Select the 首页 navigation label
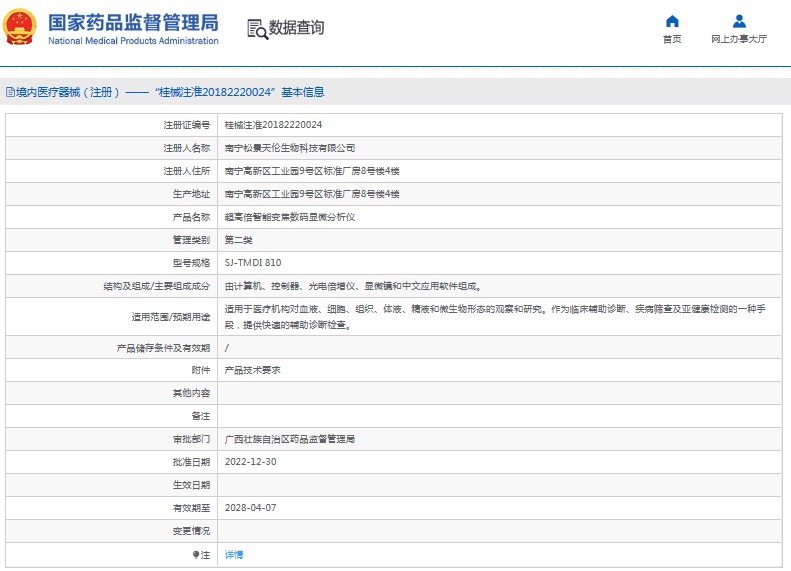The image size is (791, 571). [672, 39]
